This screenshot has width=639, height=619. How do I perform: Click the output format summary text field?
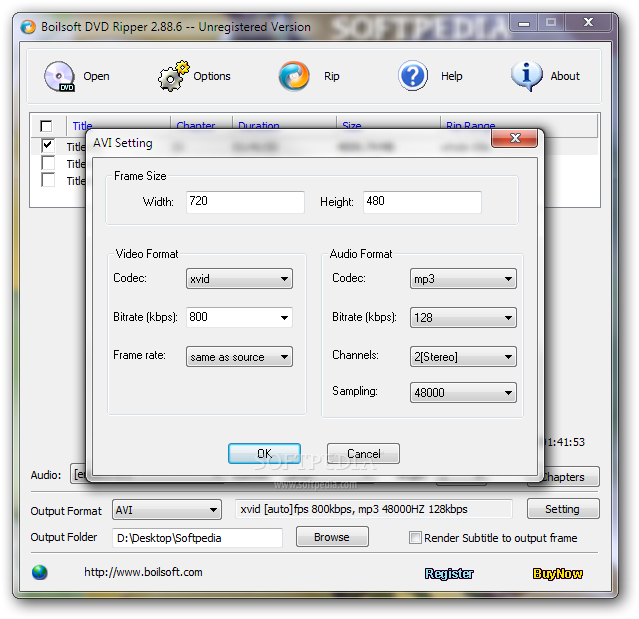click(374, 509)
